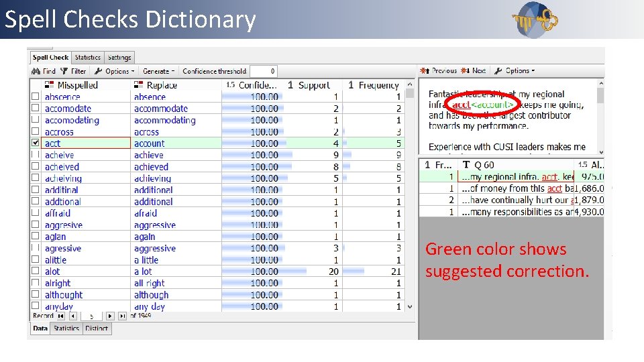
Task: Click Misspelled column type icon
Action: tap(49, 84)
